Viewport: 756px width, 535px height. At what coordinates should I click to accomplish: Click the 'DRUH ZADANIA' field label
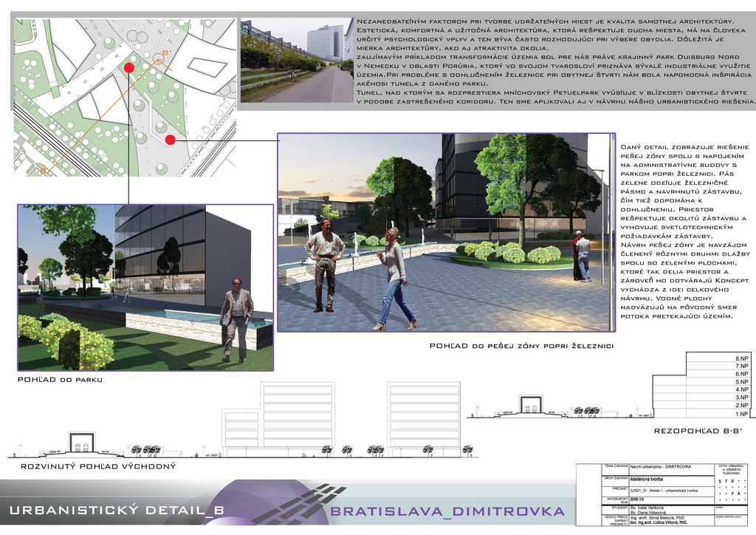pos(616,479)
